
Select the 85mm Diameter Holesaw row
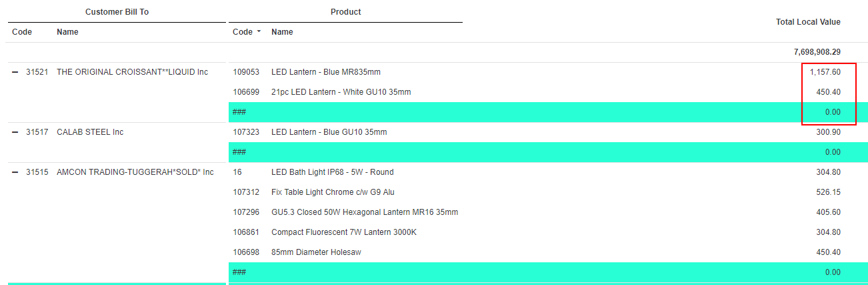548,252
